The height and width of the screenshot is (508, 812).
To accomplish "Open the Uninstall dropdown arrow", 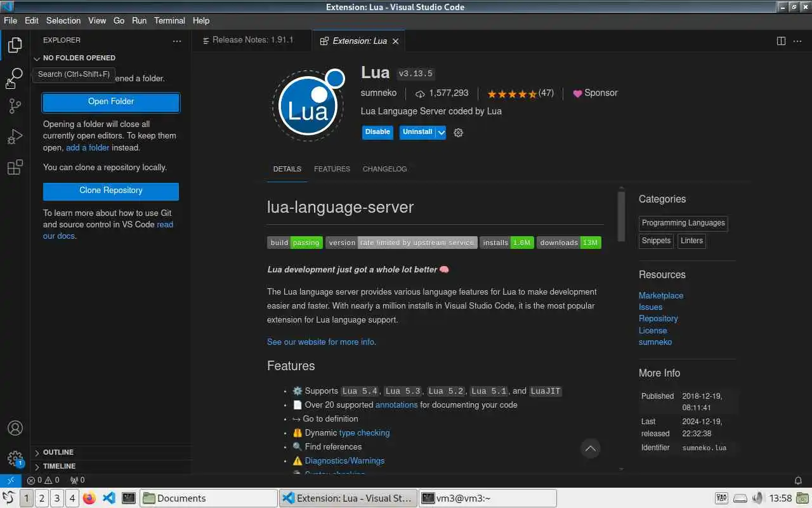I will coord(441,132).
